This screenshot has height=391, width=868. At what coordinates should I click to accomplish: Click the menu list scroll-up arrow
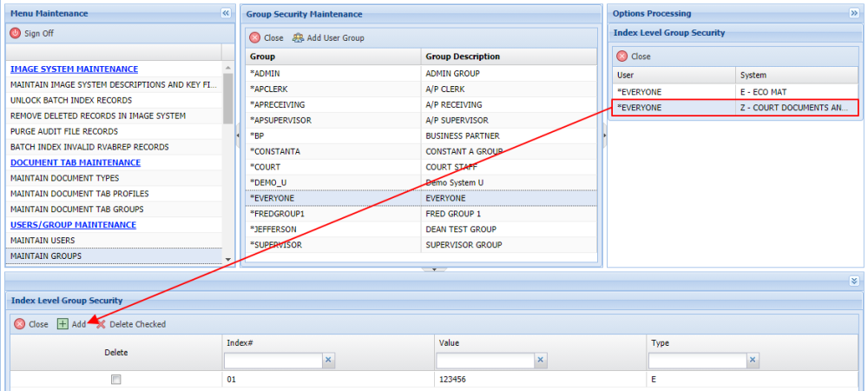click(x=228, y=67)
